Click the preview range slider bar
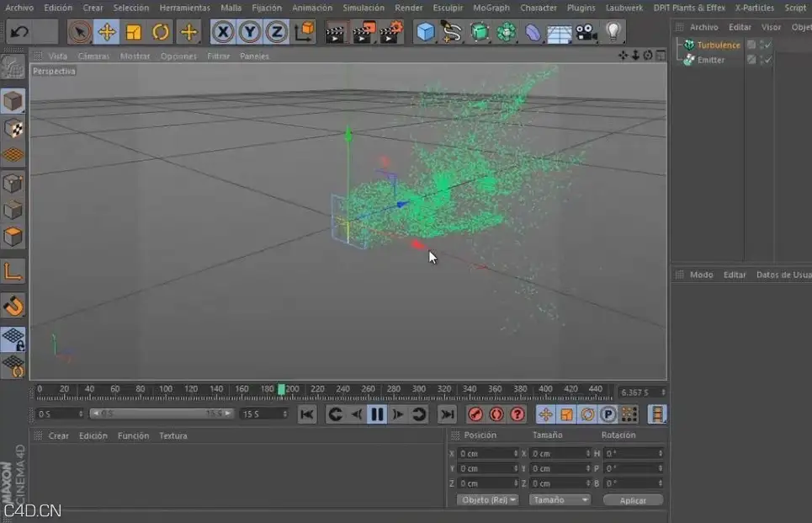The width and height of the screenshot is (812, 523). coord(162,414)
